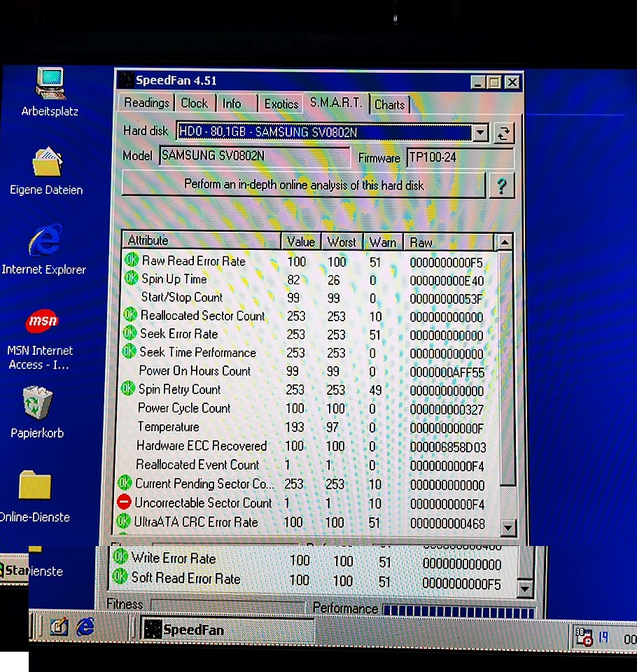Click the hard disk refresh icon button
The width and height of the screenshot is (637, 672).
tap(503, 133)
